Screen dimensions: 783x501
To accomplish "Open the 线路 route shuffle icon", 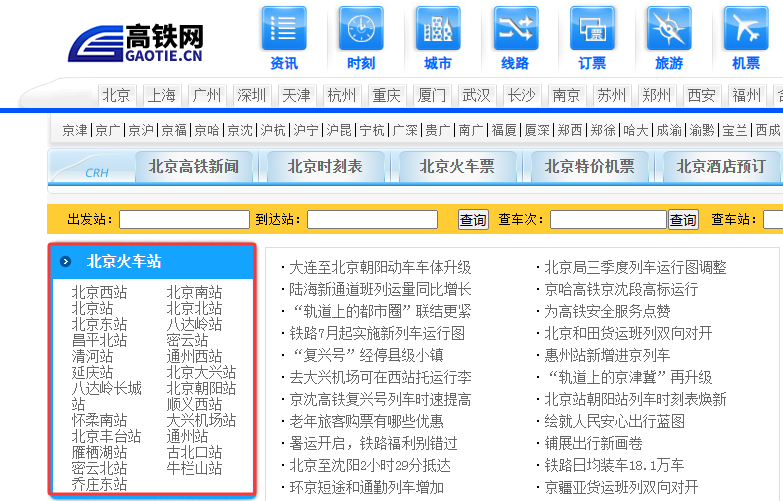I will point(515,29).
